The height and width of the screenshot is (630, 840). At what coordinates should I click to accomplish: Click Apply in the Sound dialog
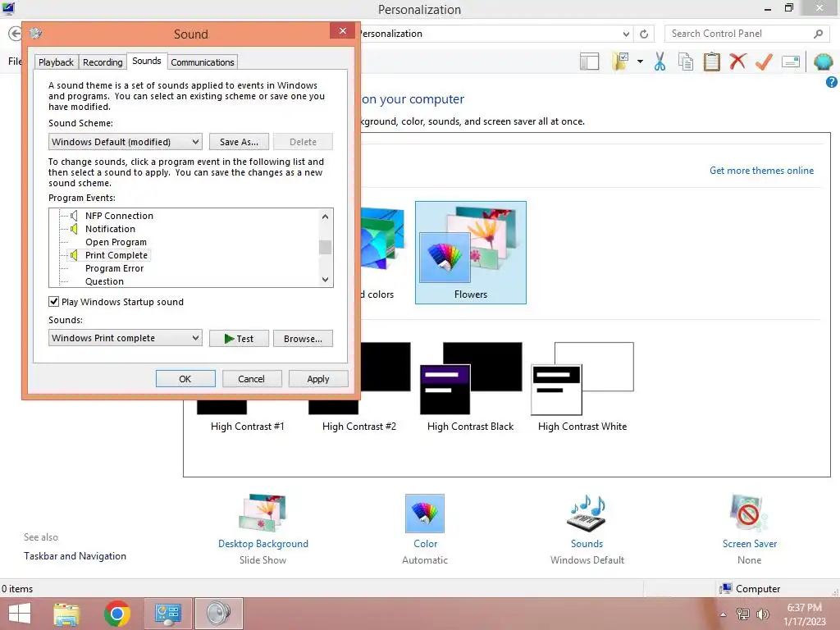[318, 379]
